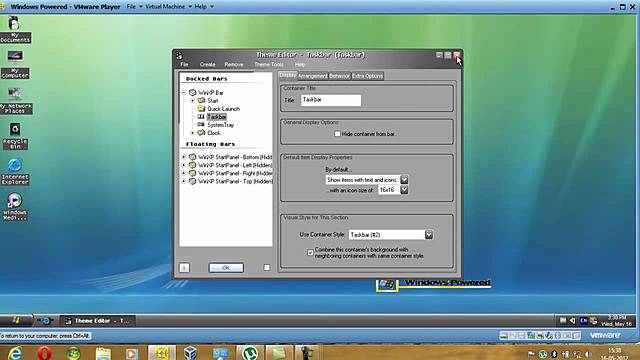Open VMware Player Help menu

click(x=203, y=7)
